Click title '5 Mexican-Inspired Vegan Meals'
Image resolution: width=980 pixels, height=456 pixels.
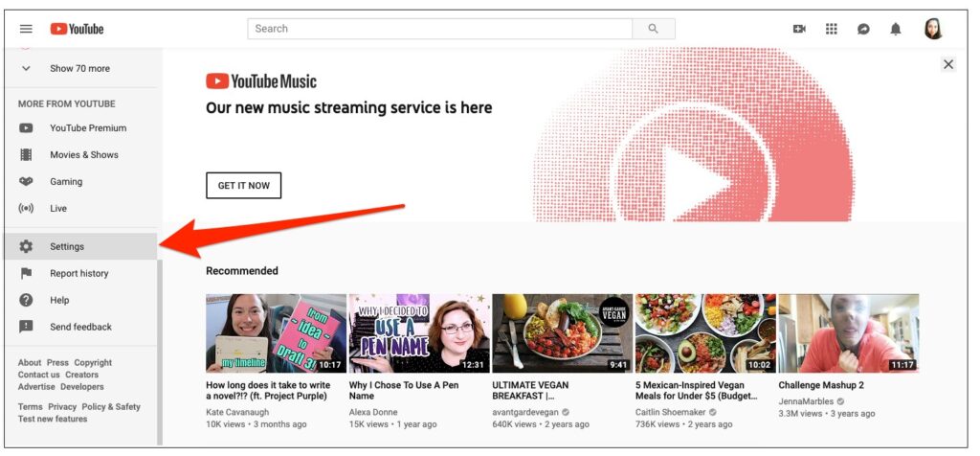click(697, 390)
